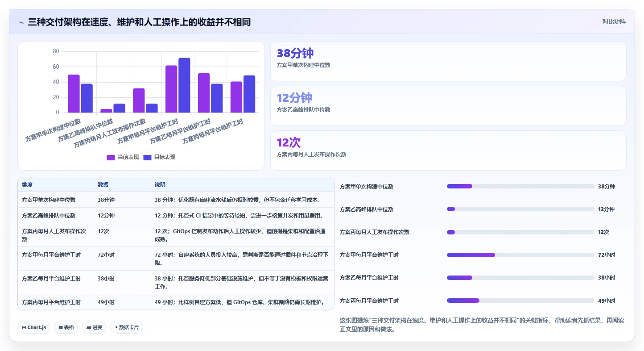The height and width of the screenshot is (351, 644).
Task: Click the blue 目标表现 bar for 方案甲单次构建中位数
Action: (x=87, y=98)
